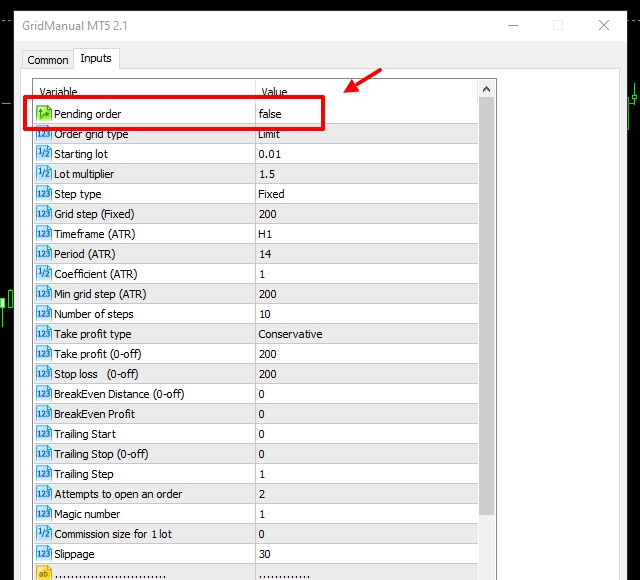
Task: Click the Grid step (Fixed) row icon
Action: 44,213
